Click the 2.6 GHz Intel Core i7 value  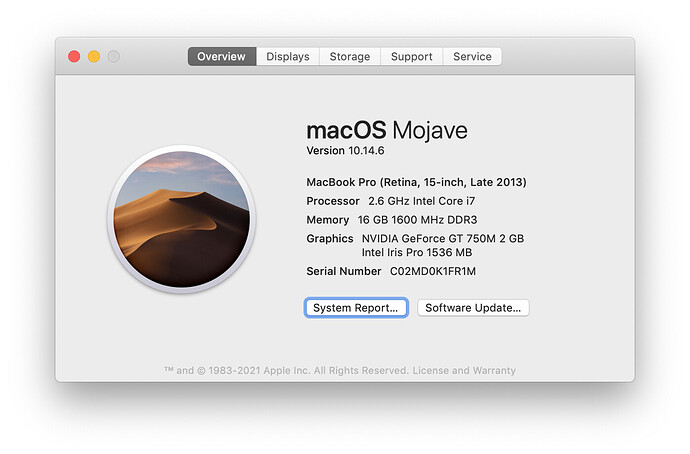[422, 201]
